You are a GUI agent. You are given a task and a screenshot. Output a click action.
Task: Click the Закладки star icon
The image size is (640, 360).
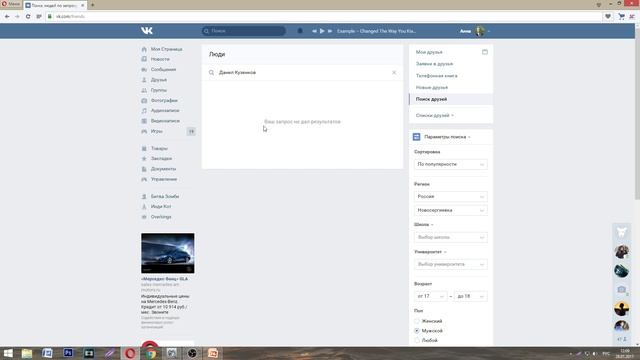point(144,158)
